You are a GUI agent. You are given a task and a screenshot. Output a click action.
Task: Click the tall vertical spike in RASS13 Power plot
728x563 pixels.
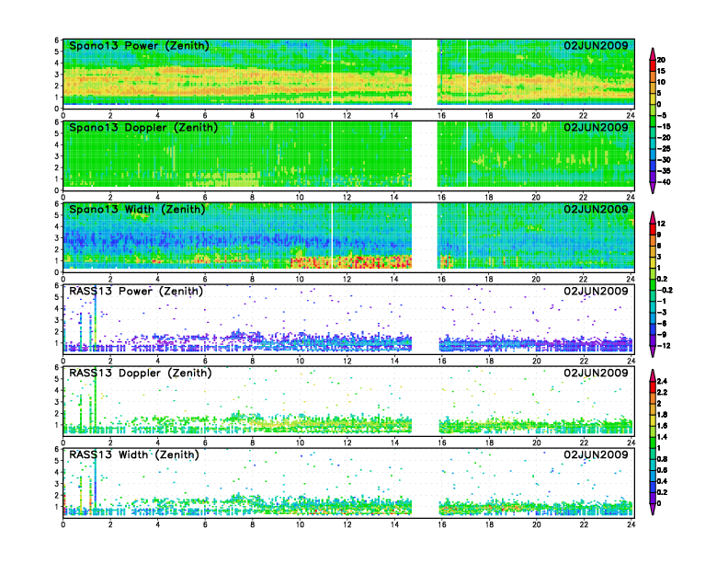[x=96, y=318]
